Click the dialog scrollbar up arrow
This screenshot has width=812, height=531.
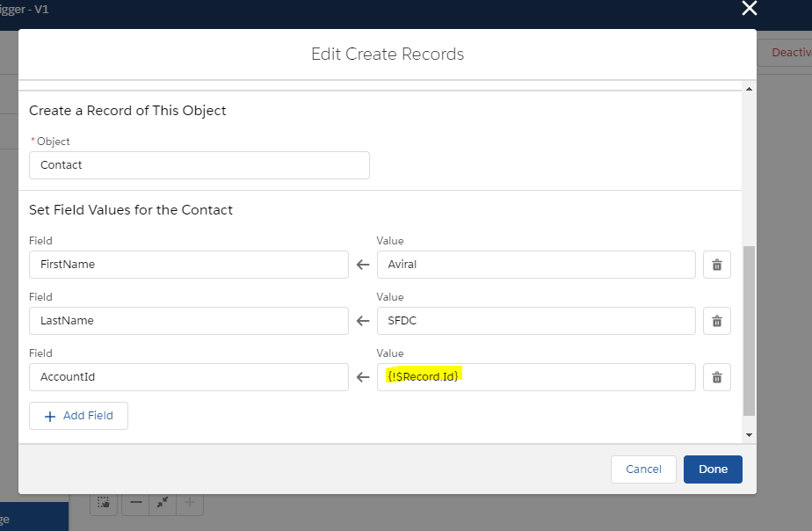tap(749, 89)
